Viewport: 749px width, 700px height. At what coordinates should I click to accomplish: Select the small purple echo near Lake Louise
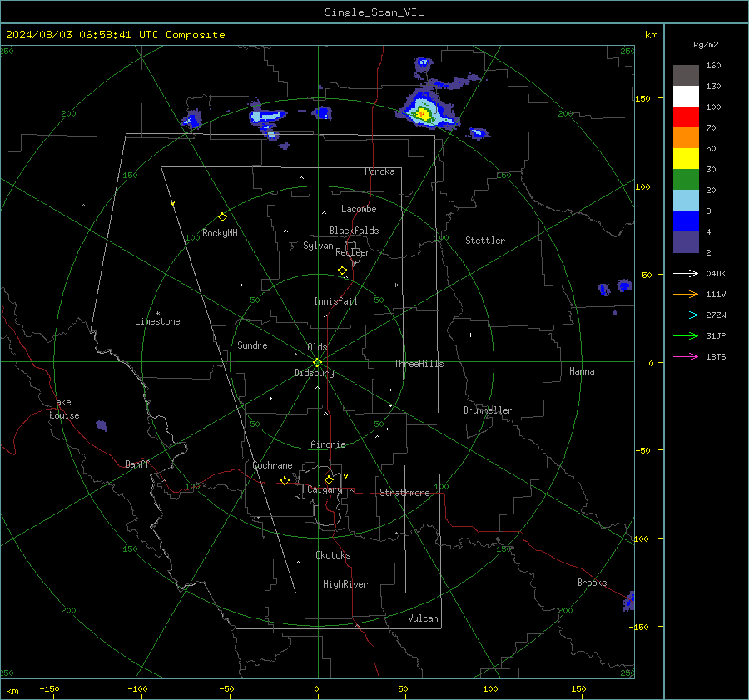tap(102, 425)
